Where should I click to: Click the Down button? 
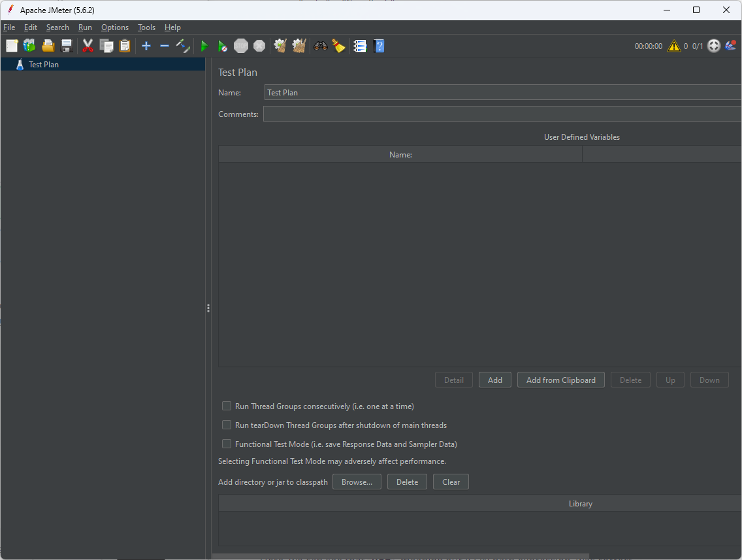[709, 380]
